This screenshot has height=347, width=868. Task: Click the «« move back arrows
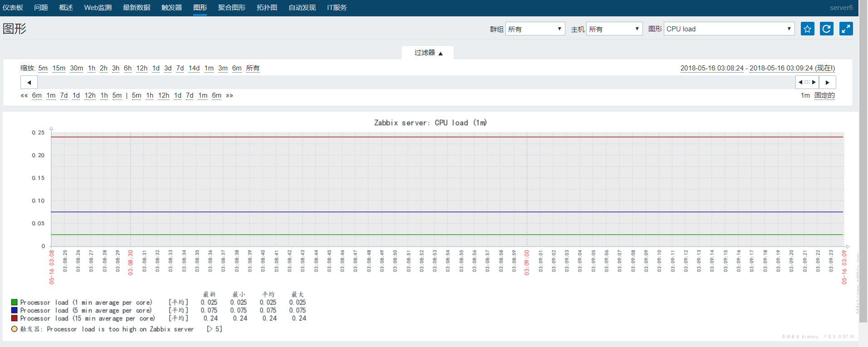click(24, 95)
